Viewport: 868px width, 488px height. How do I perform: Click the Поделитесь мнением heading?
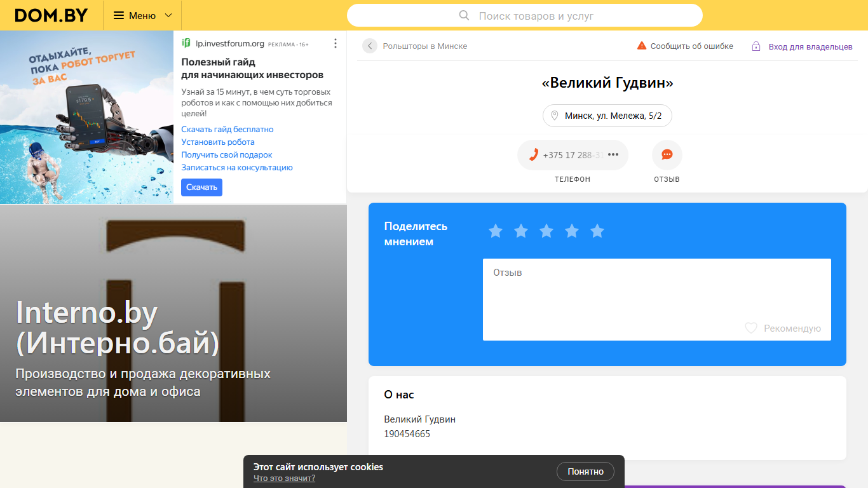pos(416,234)
